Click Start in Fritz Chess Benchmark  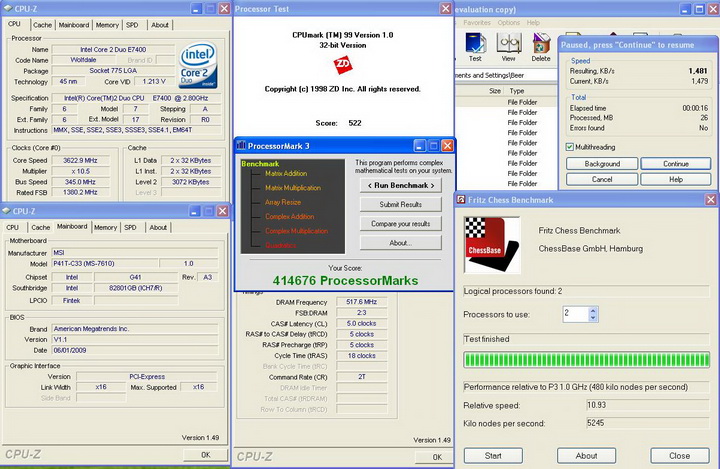click(493, 456)
